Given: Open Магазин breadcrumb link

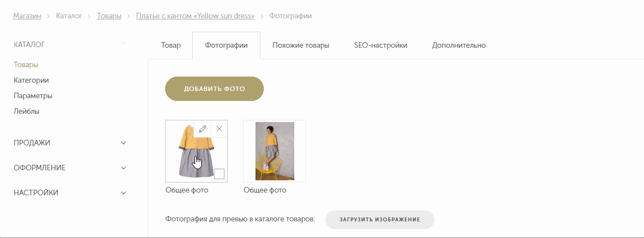Looking at the screenshot, I should (27, 16).
